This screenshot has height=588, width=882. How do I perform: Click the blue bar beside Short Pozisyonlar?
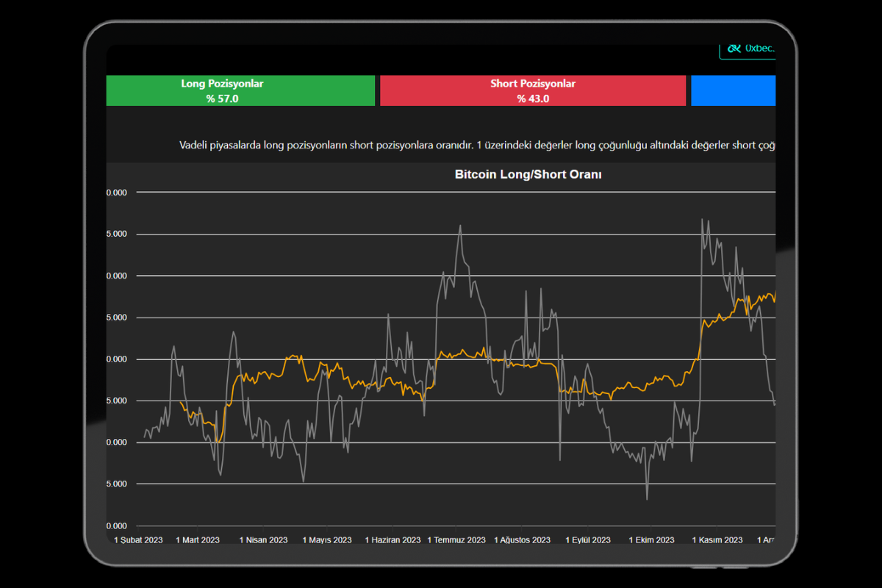click(734, 90)
